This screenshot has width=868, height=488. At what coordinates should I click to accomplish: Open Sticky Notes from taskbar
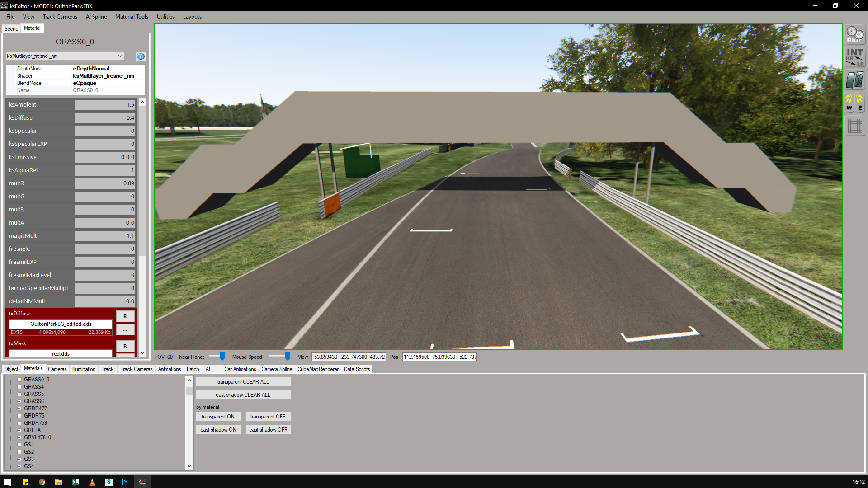pyautogui.click(x=25, y=482)
